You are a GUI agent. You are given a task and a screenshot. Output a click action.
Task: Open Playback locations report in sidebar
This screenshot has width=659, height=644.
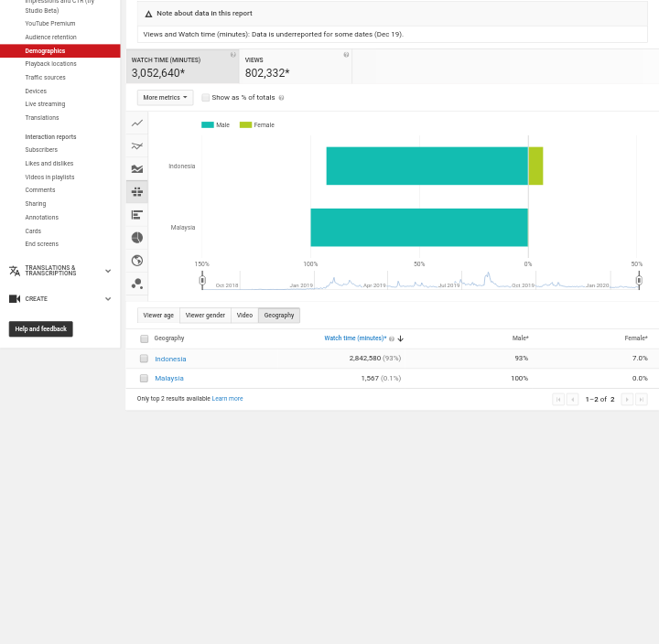click(x=50, y=64)
